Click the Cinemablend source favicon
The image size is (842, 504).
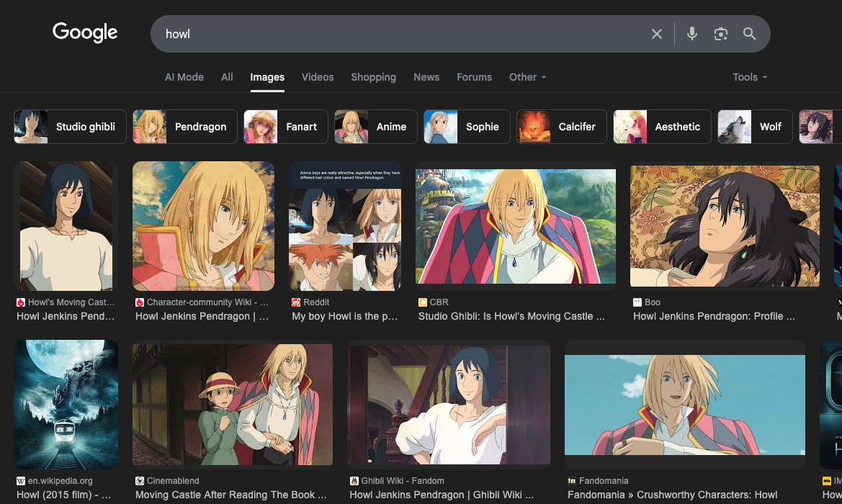[140, 481]
